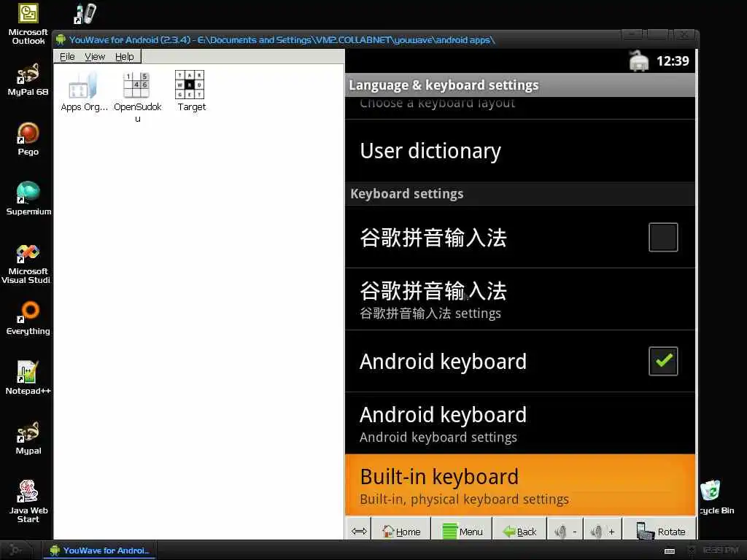Open Android keyboard settings entry
Viewport: 747px width, 560px height.
(520, 424)
